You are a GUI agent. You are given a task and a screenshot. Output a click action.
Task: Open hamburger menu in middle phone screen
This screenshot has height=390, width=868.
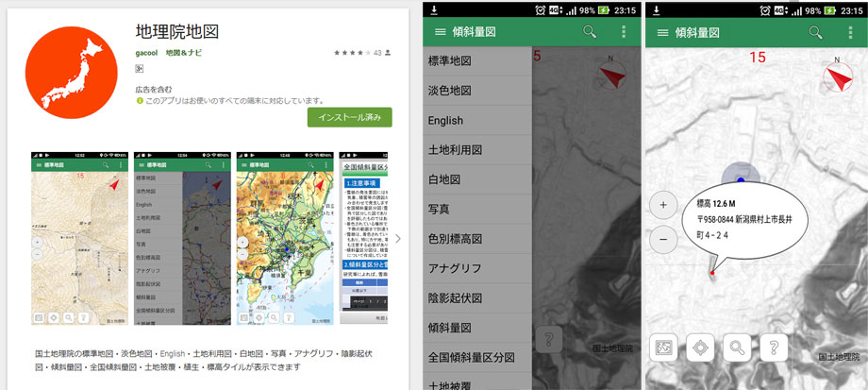click(440, 32)
